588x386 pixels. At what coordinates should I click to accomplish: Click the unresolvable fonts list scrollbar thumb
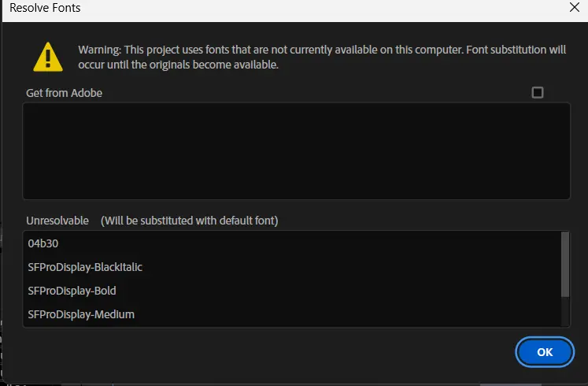[565, 264]
